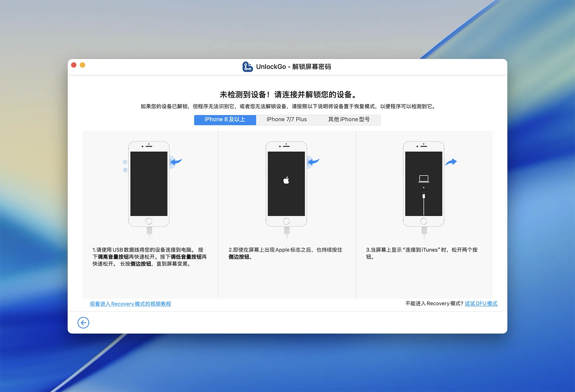Click the circled number 2 volume marker

(x=125, y=170)
